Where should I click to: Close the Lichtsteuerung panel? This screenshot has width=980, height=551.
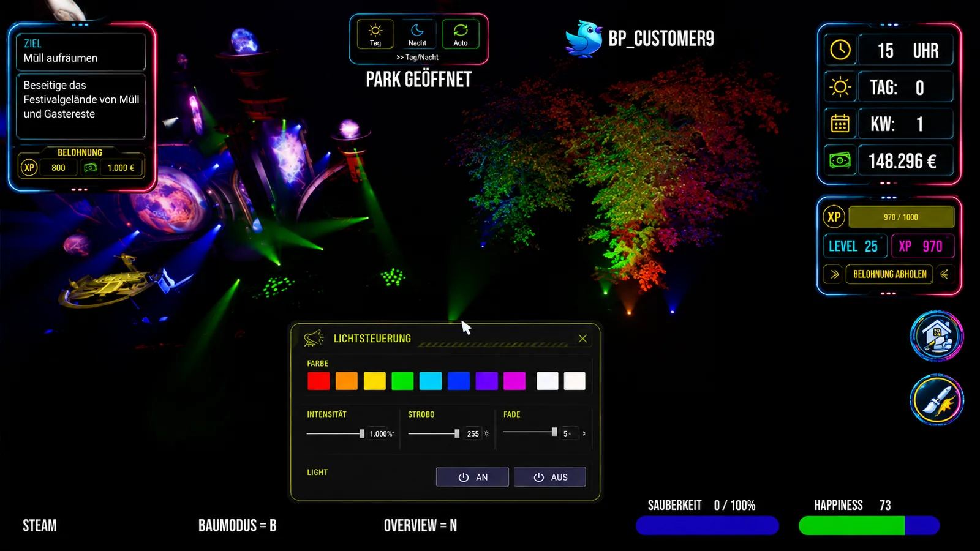point(582,339)
